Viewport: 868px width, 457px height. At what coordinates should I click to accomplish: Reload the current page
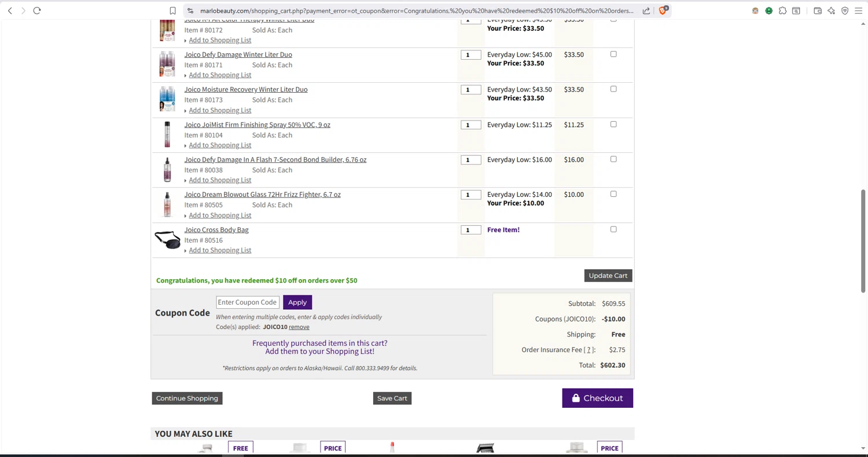click(x=37, y=10)
